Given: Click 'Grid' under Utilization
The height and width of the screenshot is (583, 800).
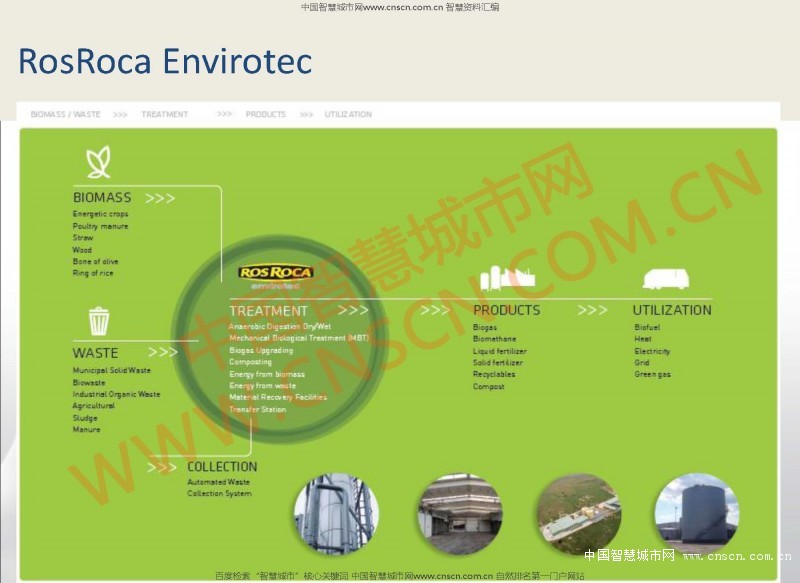Looking at the screenshot, I should (642, 363).
